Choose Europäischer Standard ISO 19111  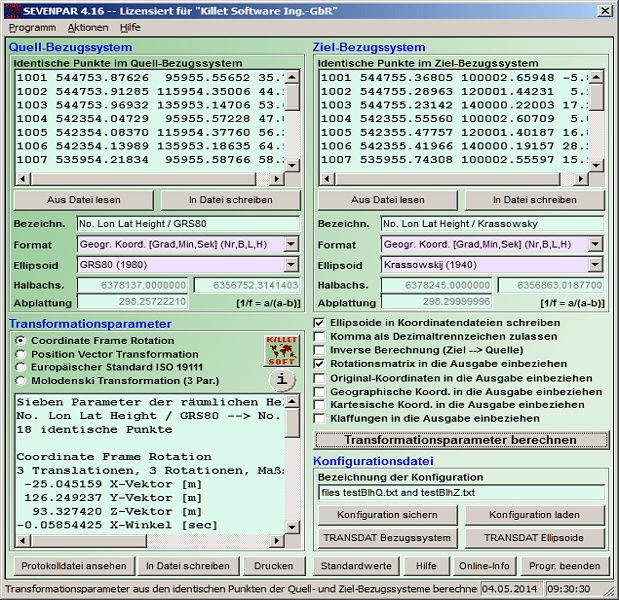pos(109,367)
